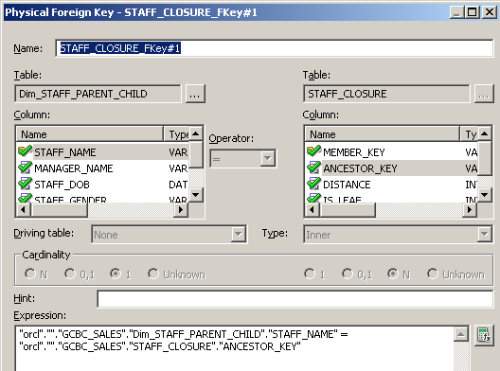Click the STAFF_DOB column check icon

(x=25, y=184)
